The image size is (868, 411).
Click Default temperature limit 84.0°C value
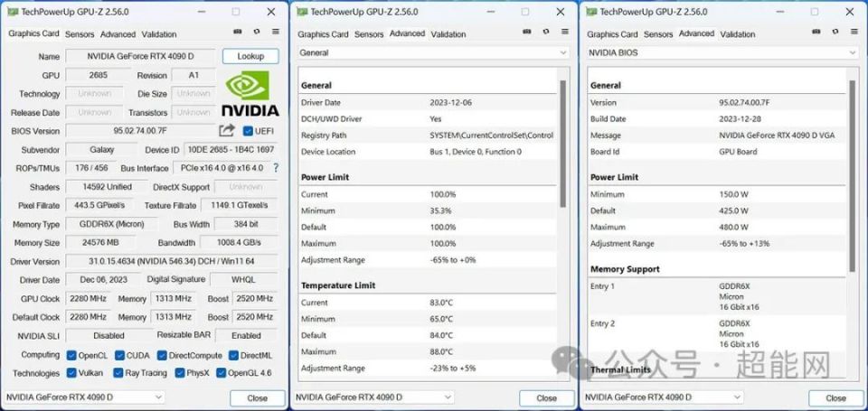(x=443, y=335)
